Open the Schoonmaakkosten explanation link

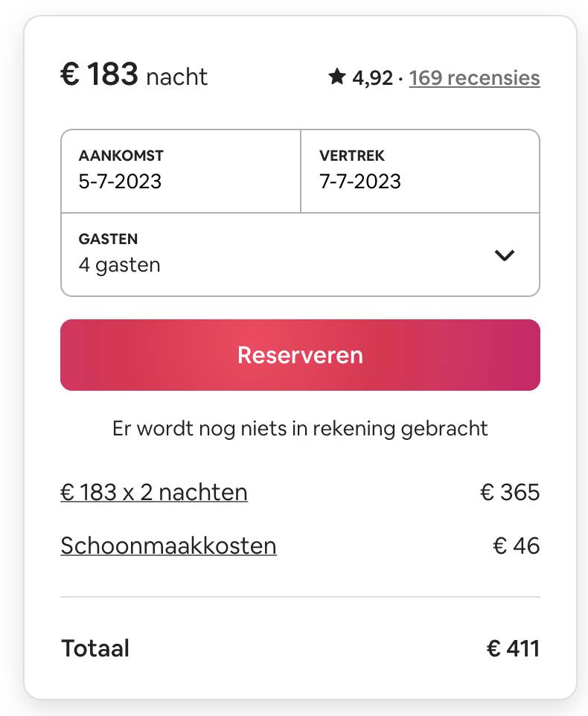click(x=168, y=546)
